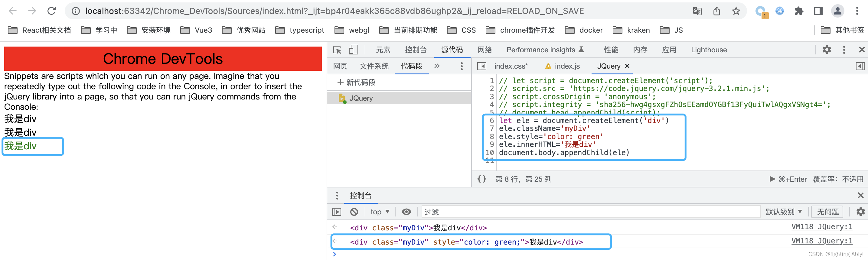Open DevTools more options menu
The height and width of the screenshot is (260, 868).
tap(844, 50)
